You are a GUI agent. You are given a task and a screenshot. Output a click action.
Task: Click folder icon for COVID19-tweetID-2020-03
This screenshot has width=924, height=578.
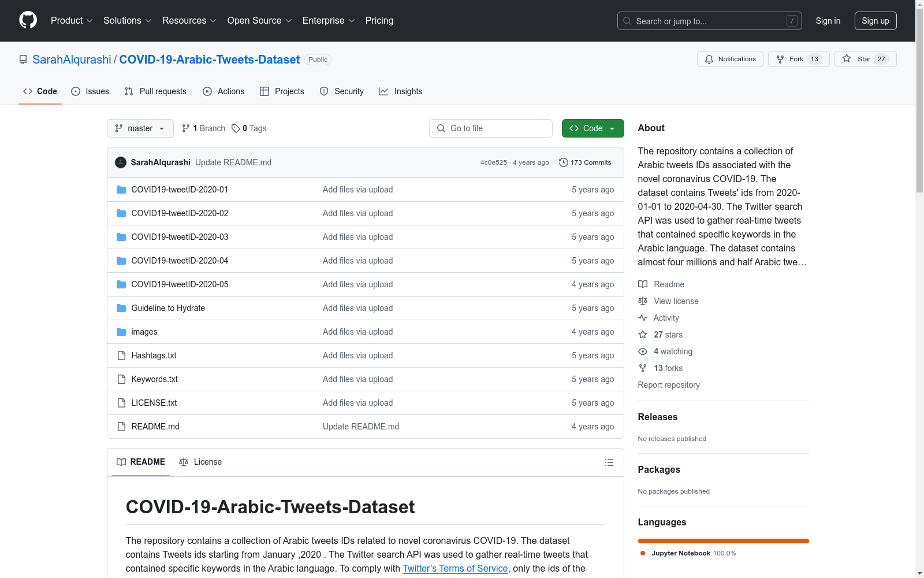(121, 237)
